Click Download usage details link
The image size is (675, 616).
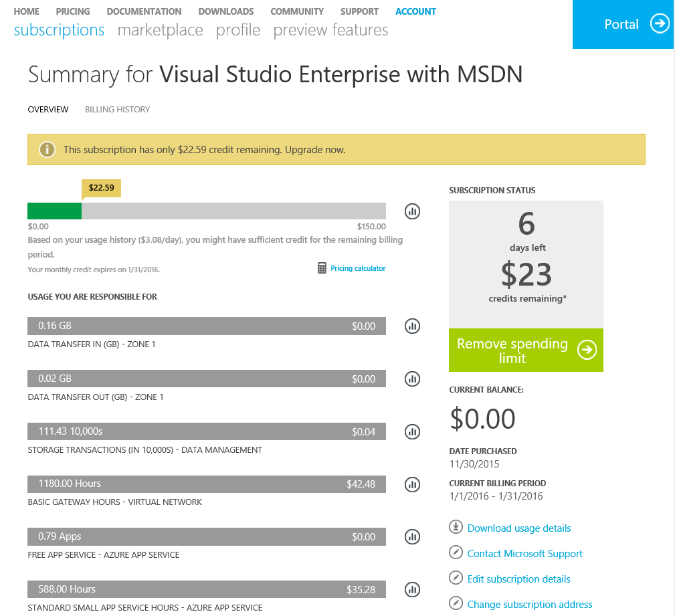coord(519,528)
